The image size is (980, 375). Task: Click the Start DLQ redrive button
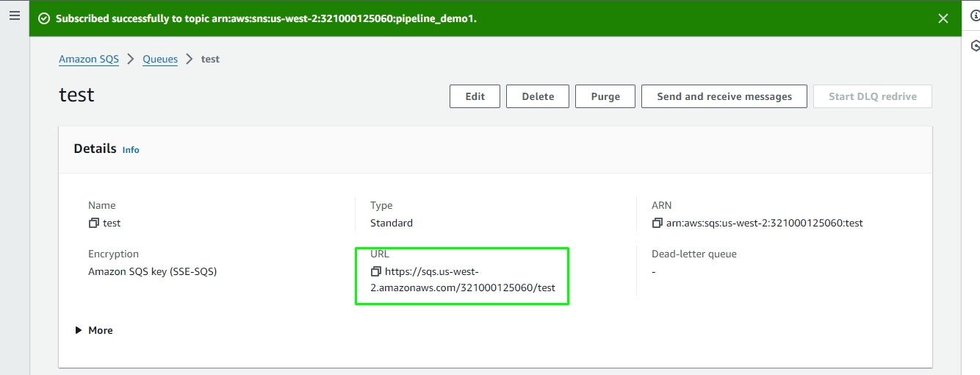tap(872, 96)
